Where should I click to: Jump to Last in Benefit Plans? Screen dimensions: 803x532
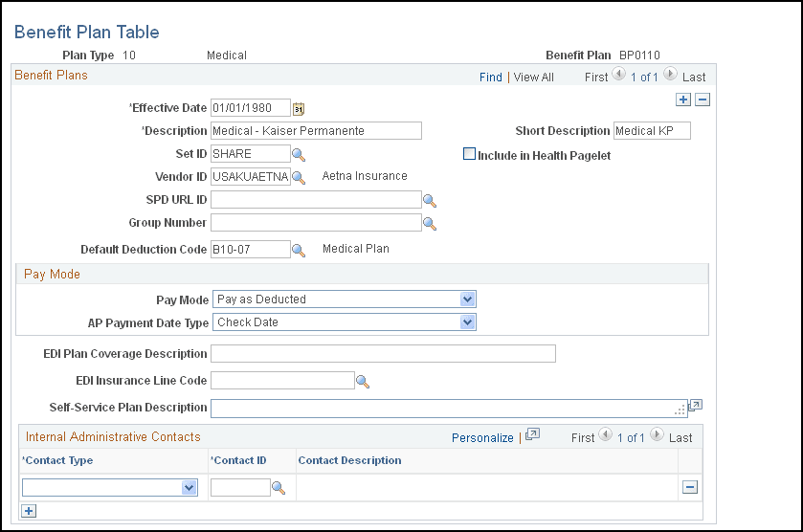(694, 78)
